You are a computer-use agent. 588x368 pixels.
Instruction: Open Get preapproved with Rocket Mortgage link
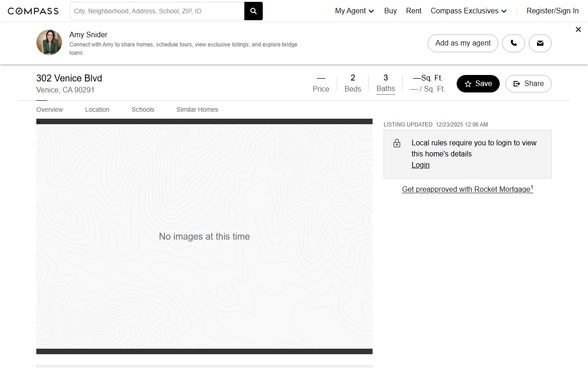(467, 189)
